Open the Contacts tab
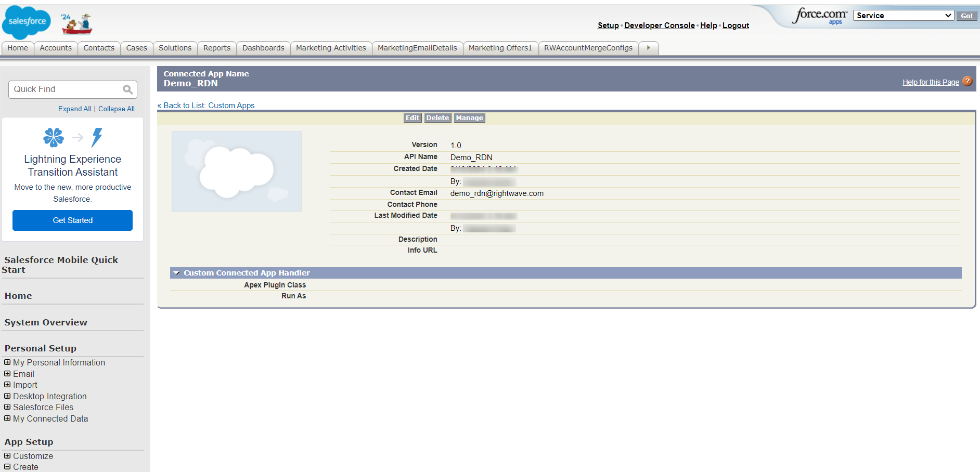The height and width of the screenshot is (472, 980). coord(99,48)
